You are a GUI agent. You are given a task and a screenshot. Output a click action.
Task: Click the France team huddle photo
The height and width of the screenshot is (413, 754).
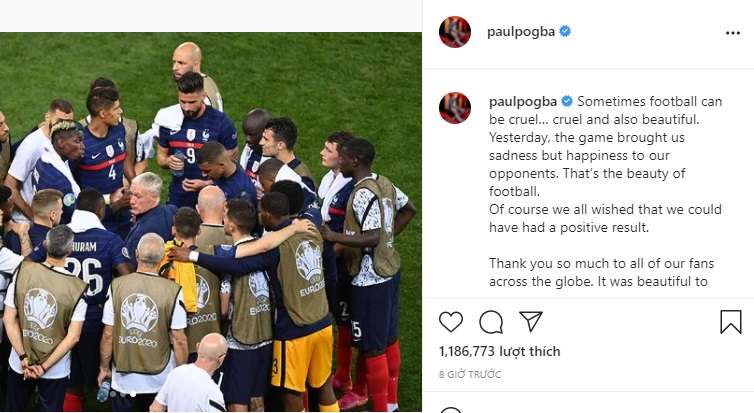pyautogui.click(x=211, y=222)
